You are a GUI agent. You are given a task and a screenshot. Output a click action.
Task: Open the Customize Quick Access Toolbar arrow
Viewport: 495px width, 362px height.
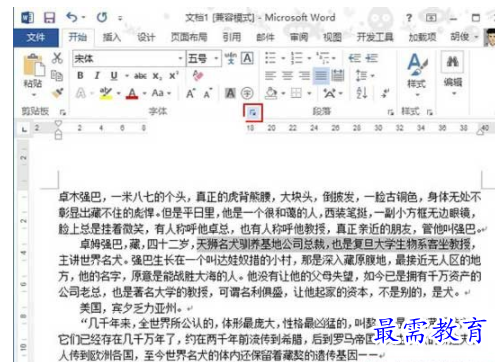coord(120,18)
